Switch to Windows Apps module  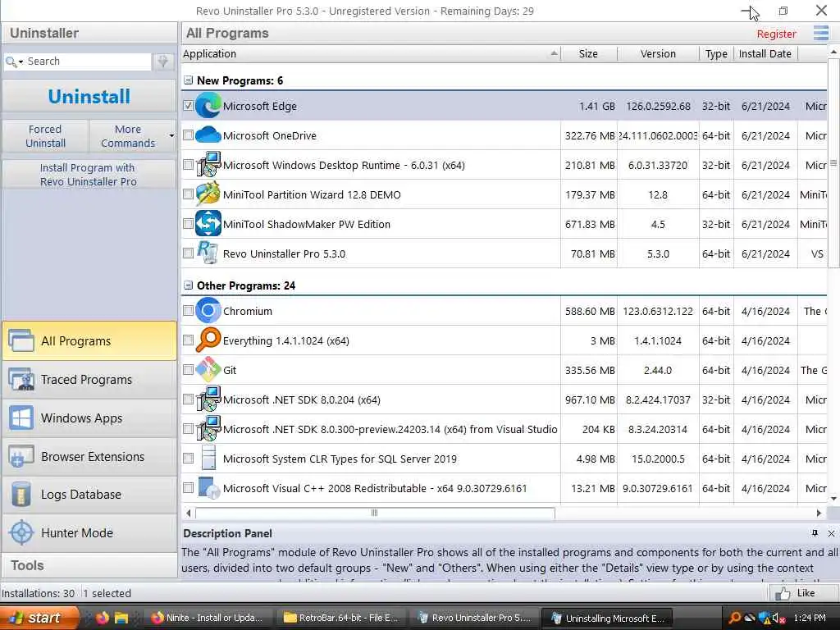pos(89,418)
